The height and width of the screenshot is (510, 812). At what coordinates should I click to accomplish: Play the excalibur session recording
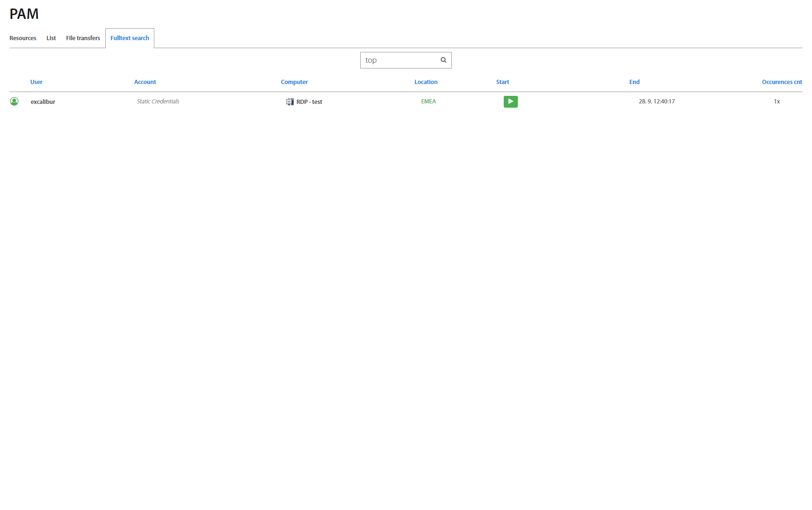point(510,102)
